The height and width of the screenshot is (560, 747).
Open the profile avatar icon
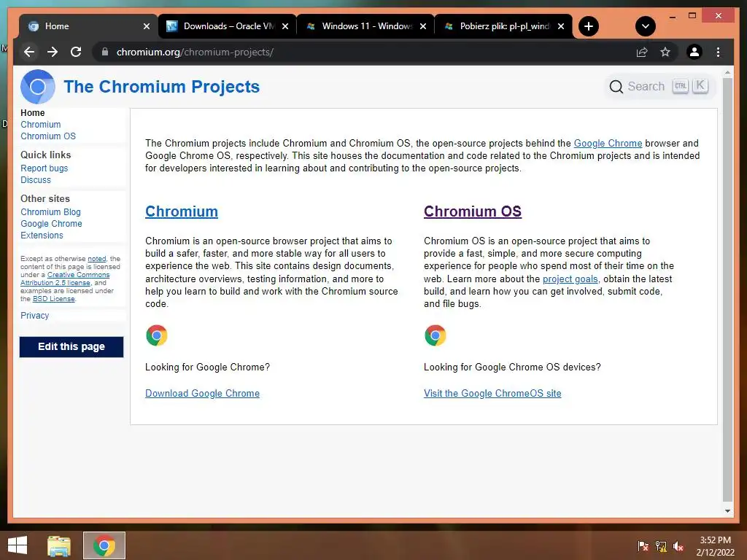(694, 52)
